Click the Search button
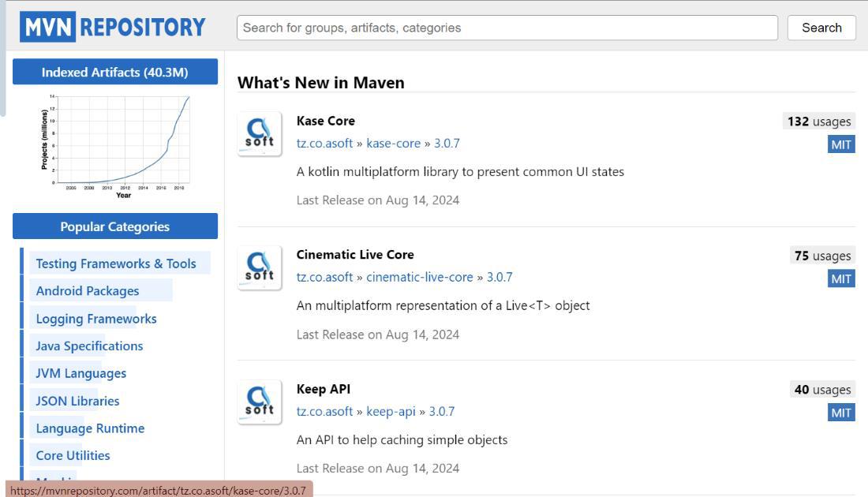The width and height of the screenshot is (868, 497). pos(821,28)
